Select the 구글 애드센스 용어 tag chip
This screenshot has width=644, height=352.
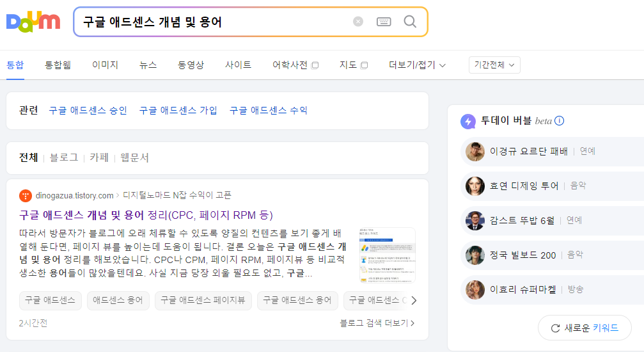pos(297,300)
